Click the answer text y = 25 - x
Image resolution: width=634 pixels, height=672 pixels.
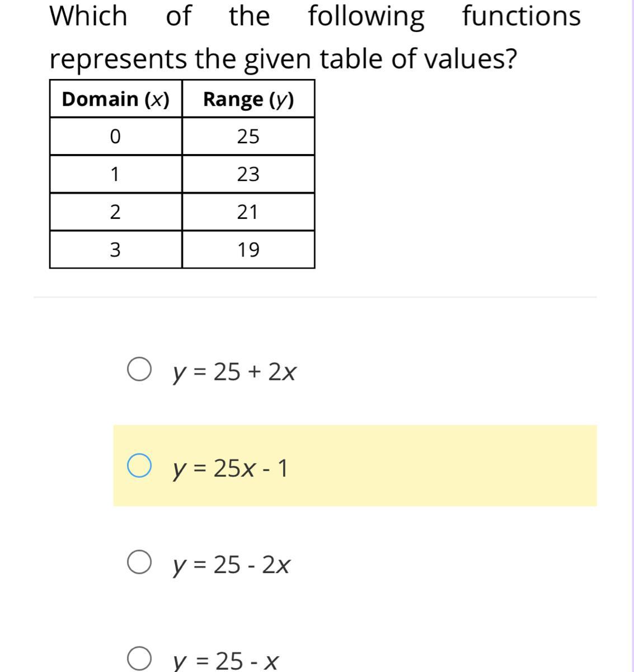(226, 661)
